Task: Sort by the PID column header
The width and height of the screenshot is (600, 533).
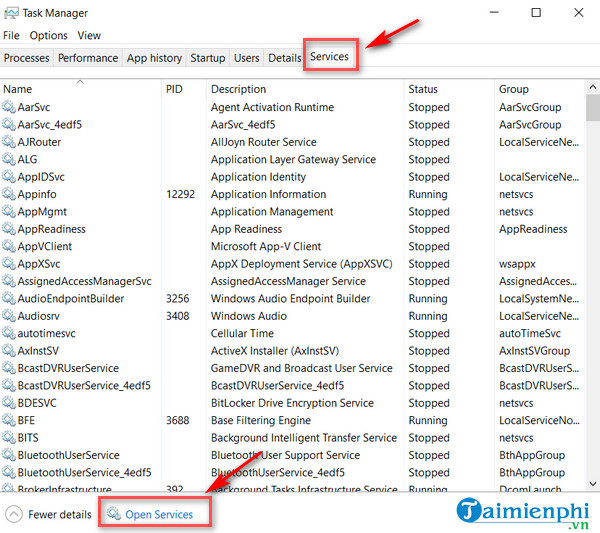Action: pos(184,89)
